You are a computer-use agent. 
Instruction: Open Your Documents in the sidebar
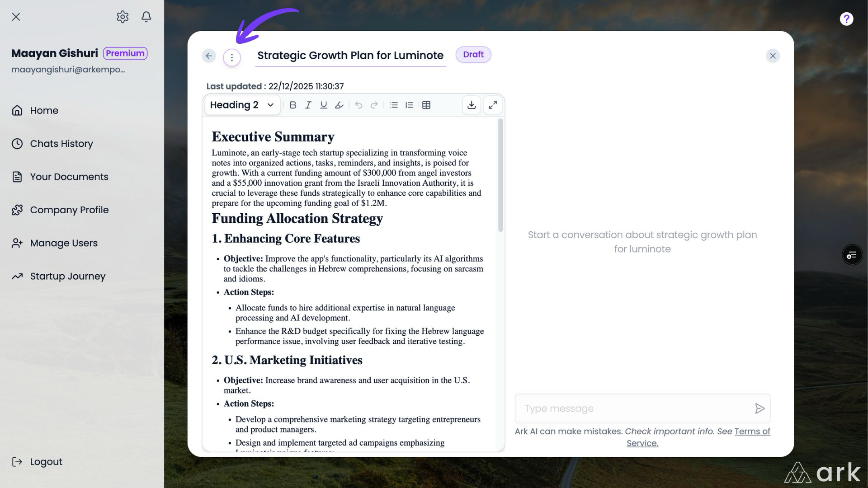coord(69,177)
